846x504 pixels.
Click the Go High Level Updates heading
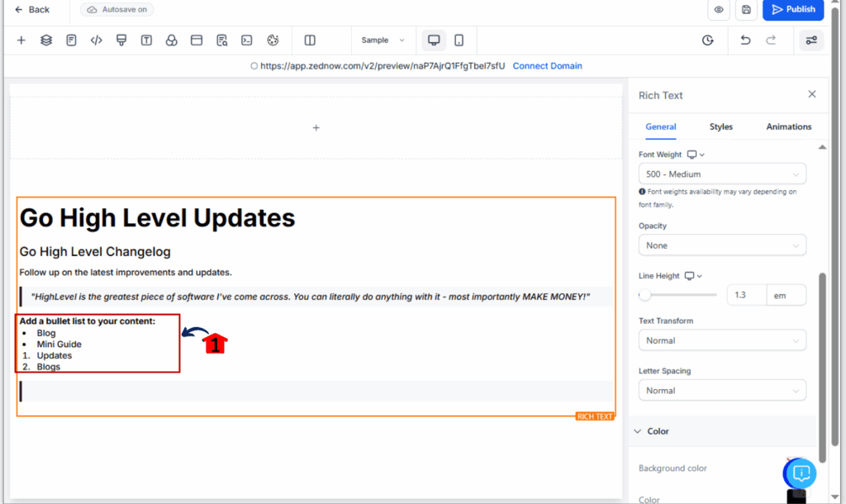click(x=158, y=218)
